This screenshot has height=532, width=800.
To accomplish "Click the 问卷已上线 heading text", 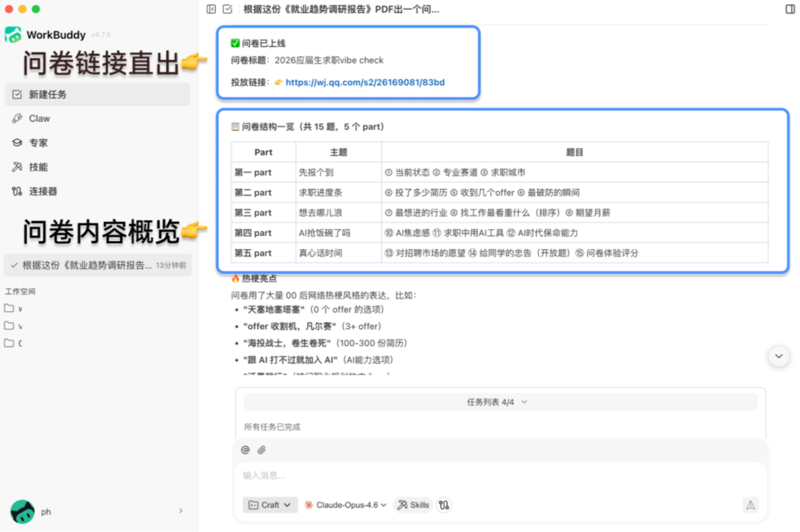I will [263, 43].
